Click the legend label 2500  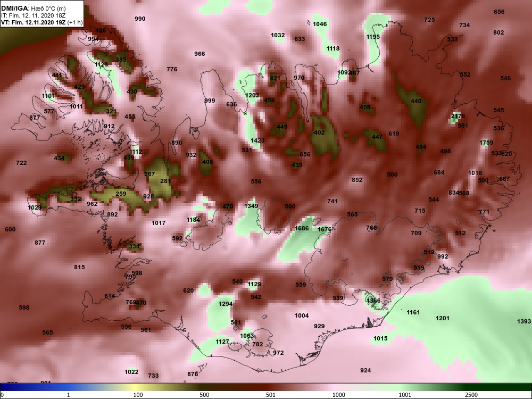471,395
